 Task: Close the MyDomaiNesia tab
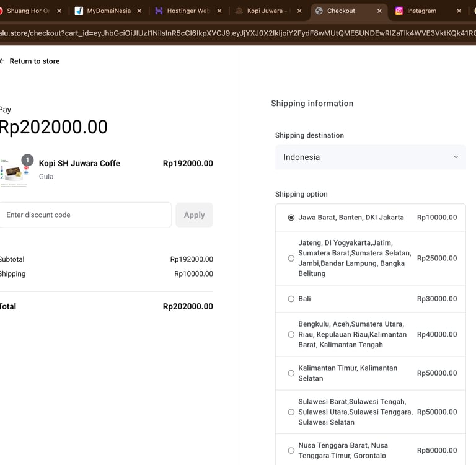point(139,11)
